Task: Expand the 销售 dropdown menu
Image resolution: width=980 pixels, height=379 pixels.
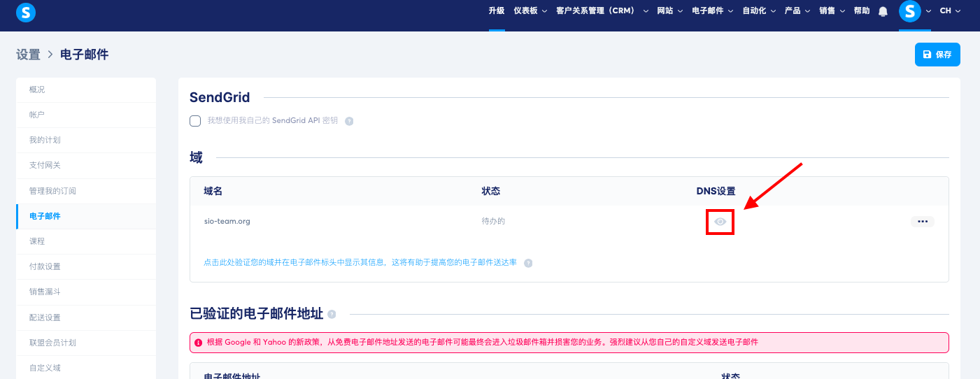Action: click(832, 11)
